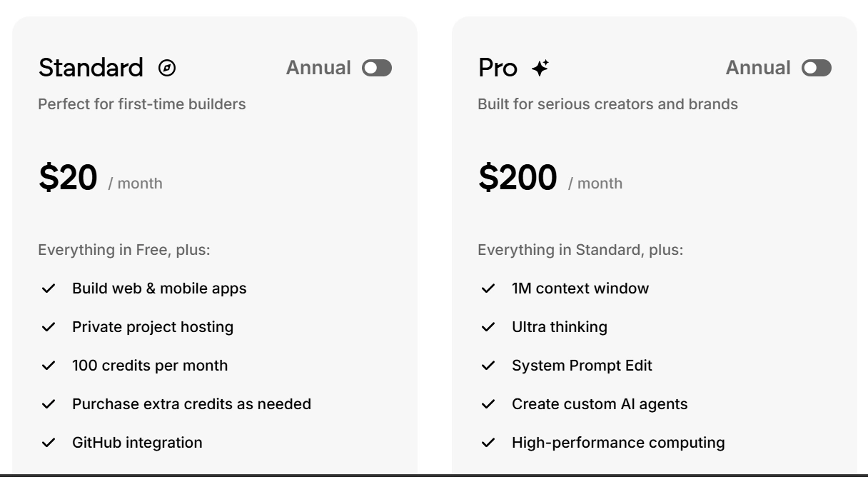
Task: Click the Standard plan title
Action: click(x=91, y=69)
